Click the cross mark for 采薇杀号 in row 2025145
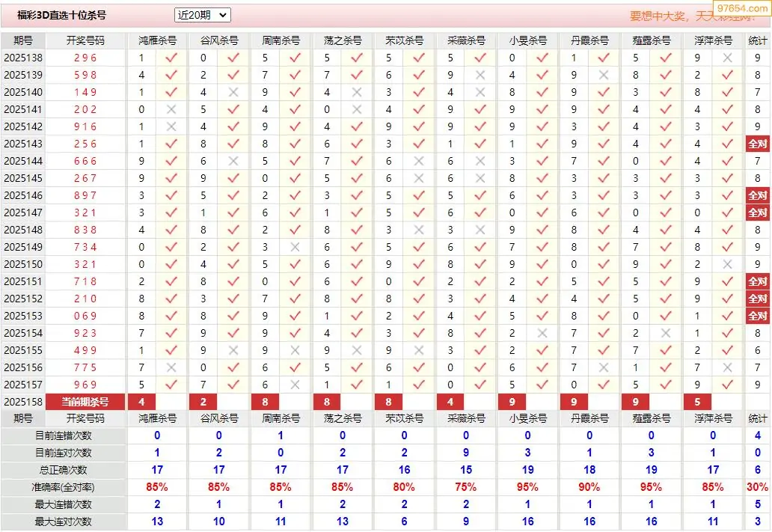 480,178
